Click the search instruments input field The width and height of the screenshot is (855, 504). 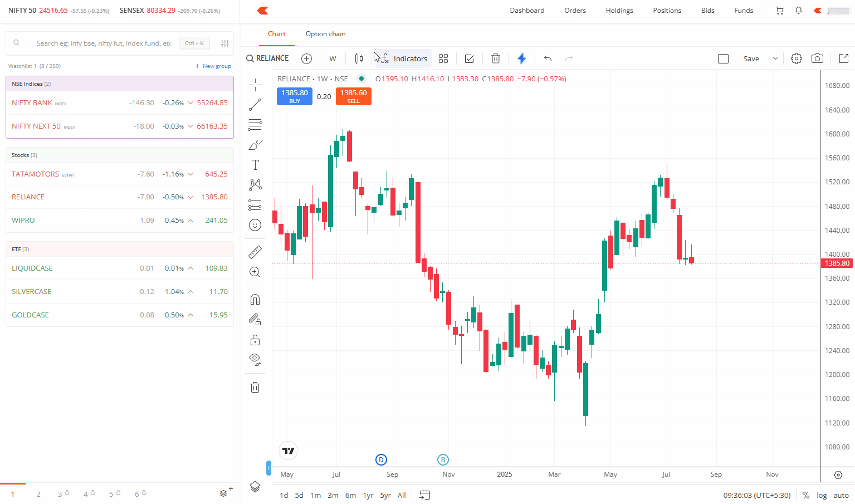click(x=103, y=43)
